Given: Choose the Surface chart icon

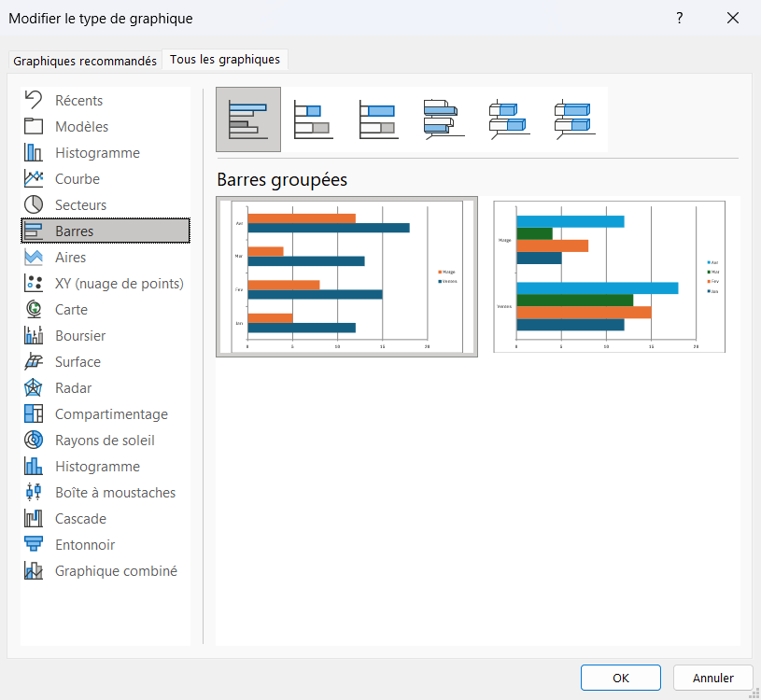Looking at the screenshot, I should tap(34, 362).
